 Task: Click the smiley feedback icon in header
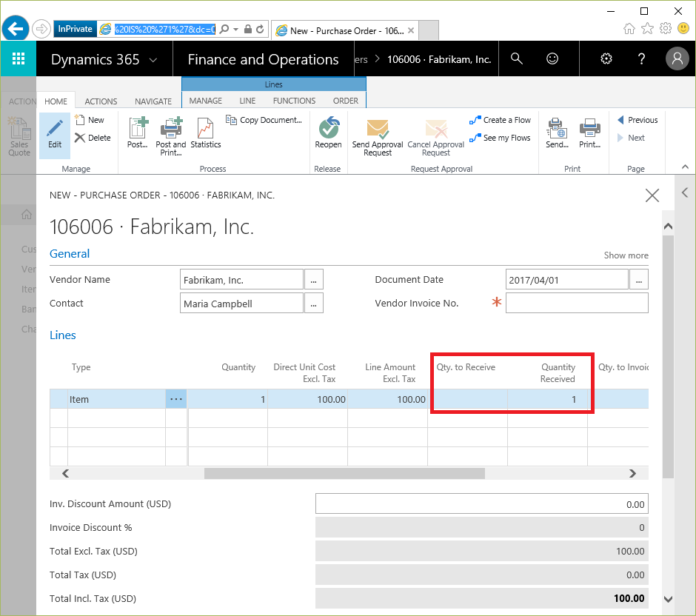(552, 58)
